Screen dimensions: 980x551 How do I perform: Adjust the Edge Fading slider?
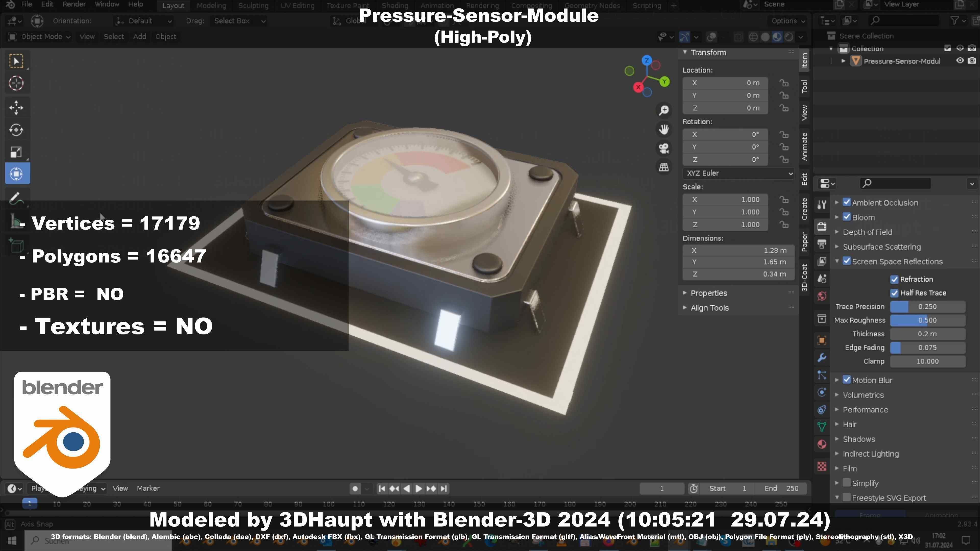click(x=927, y=348)
